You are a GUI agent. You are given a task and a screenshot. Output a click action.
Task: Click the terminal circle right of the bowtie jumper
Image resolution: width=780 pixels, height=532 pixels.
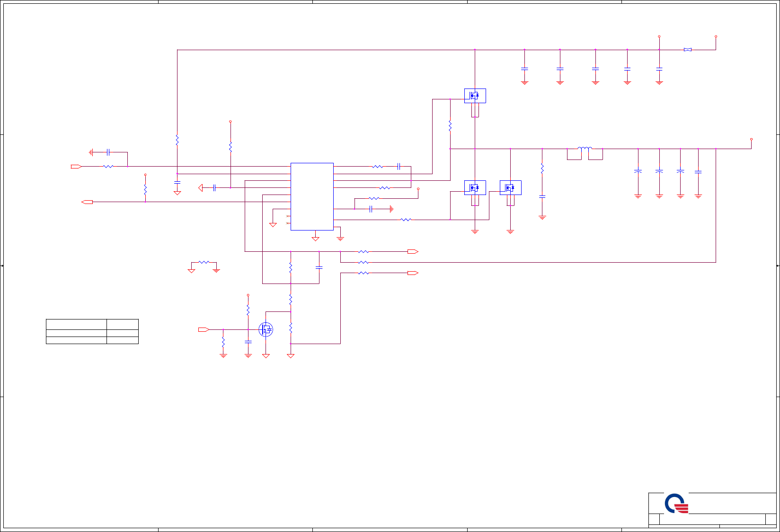[x=716, y=36]
